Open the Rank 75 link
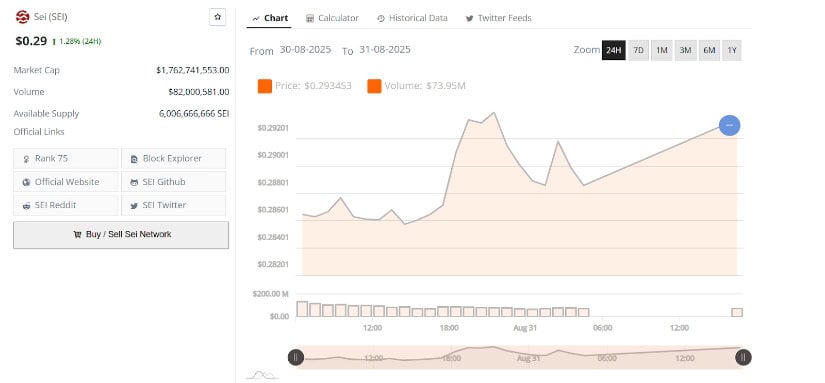 coord(66,158)
